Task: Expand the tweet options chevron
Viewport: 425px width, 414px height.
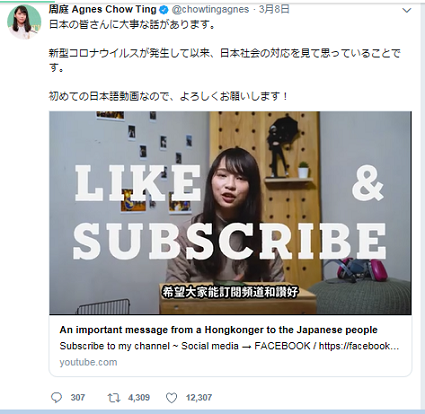Action: click(407, 10)
